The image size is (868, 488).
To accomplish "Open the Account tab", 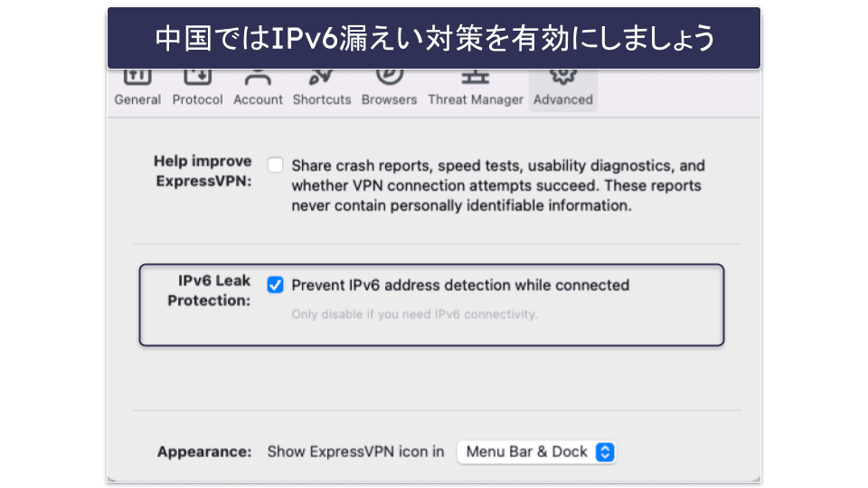I will [258, 89].
